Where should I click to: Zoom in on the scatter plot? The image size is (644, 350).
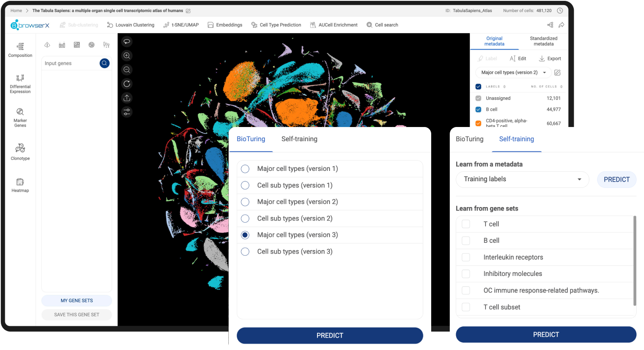pos(127,56)
